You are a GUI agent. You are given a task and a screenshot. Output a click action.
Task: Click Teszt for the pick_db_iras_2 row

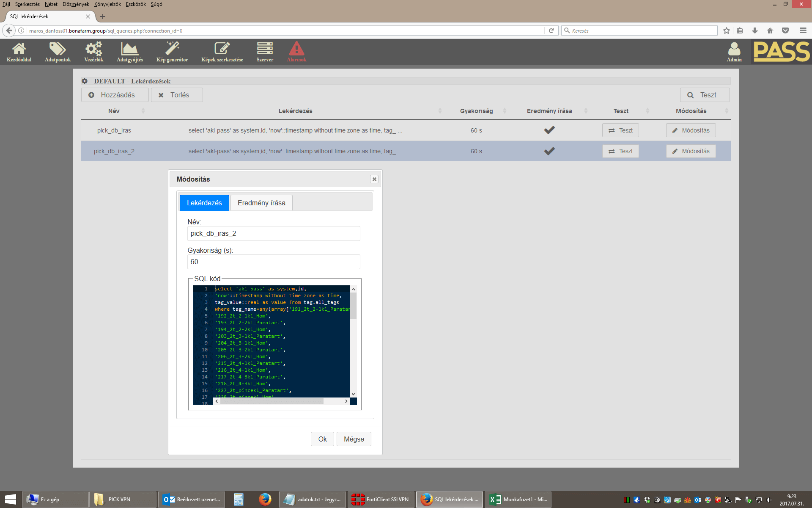620,151
